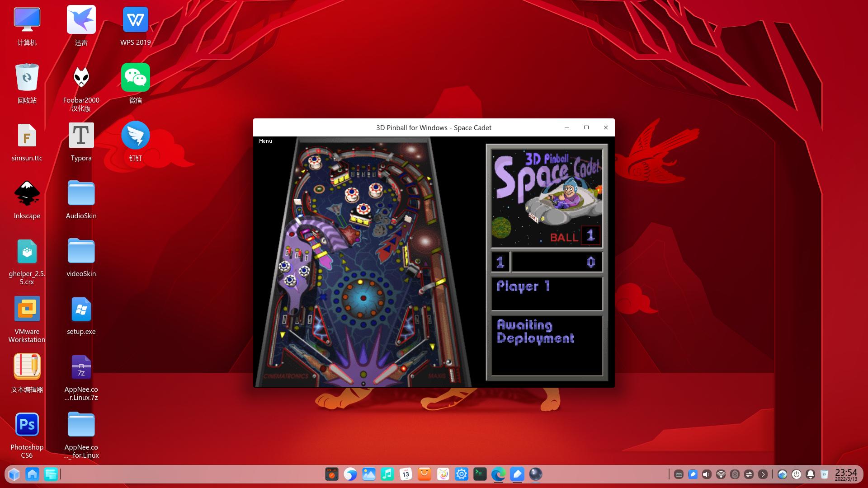Screen dimensions: 868x488
Task: Click the 23:54 clock in the tray
Action: pos(846,474)
